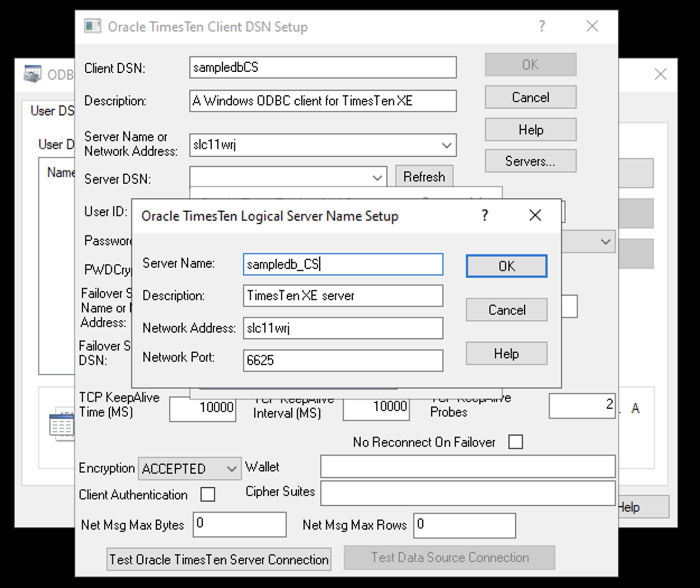Click Test Oracle TimesTen Server Connection
The height and width of the screenshot is (588, 700).
coord(219,559)
